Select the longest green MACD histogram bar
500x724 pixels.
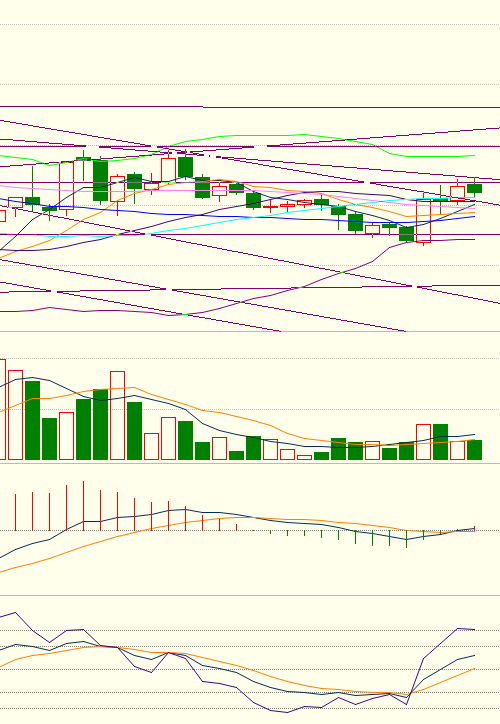click(406, 539)
